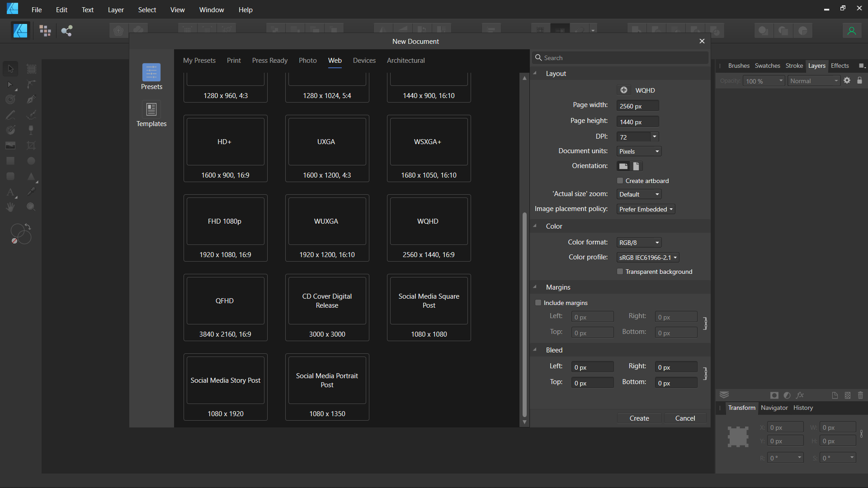Screen dimensions: 868x488
Task: Open the Presets section icon
Action: (x=151, y=72)
